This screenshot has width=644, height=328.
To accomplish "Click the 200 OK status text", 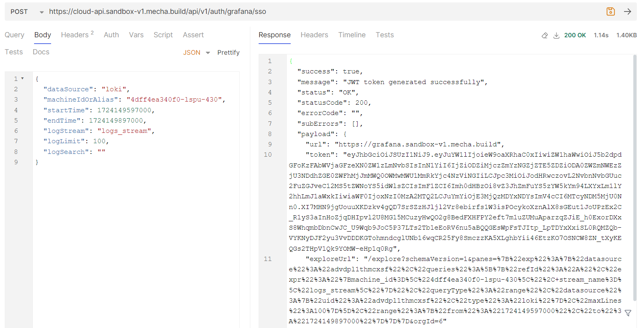I will [x=575, y=35].
